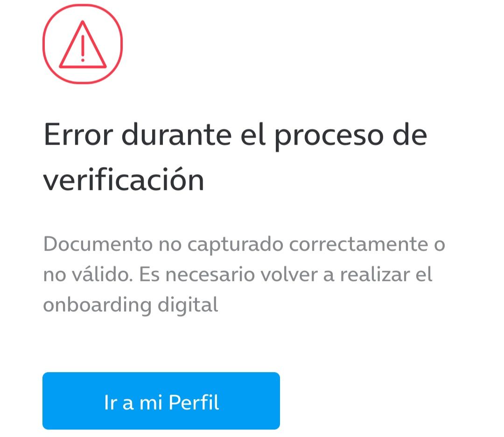Select the 'no válido.' text in the description
This screenshot has width=504, height=437.
[x=88, y=275]
